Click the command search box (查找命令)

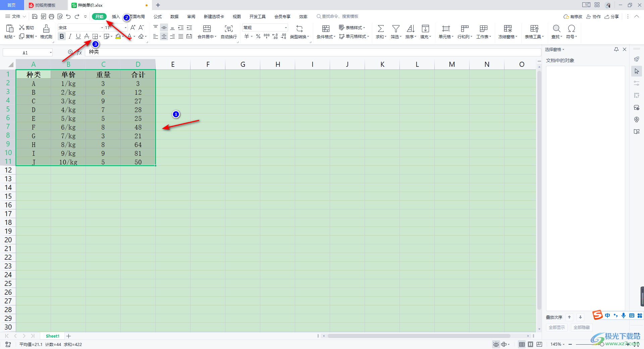[337, 16]
